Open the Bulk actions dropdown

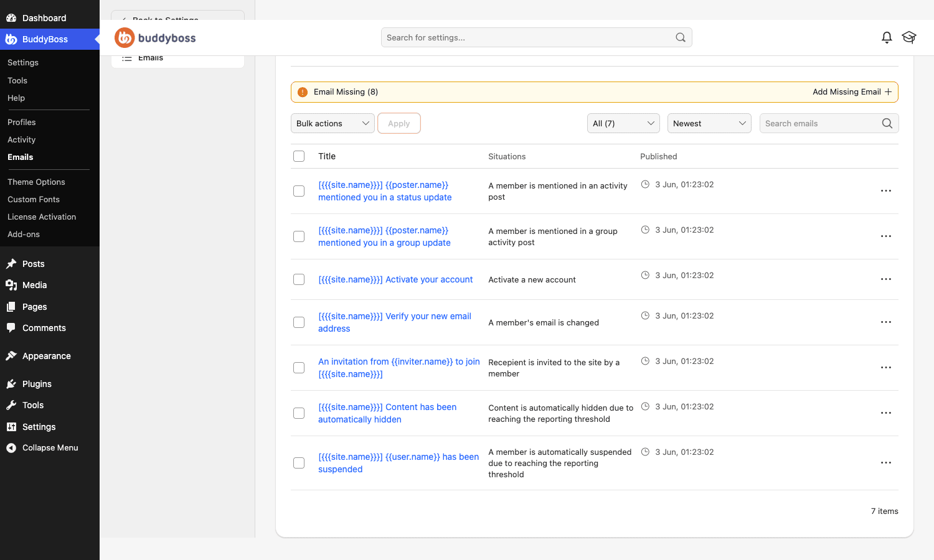click(x=333, y=123)
